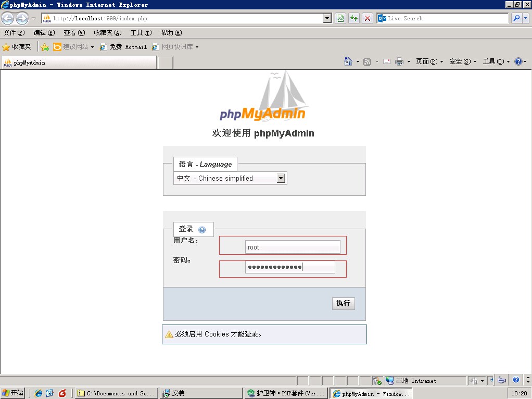Click the empty New Tab button
This screenshot has height=399, width=532.
166,63
